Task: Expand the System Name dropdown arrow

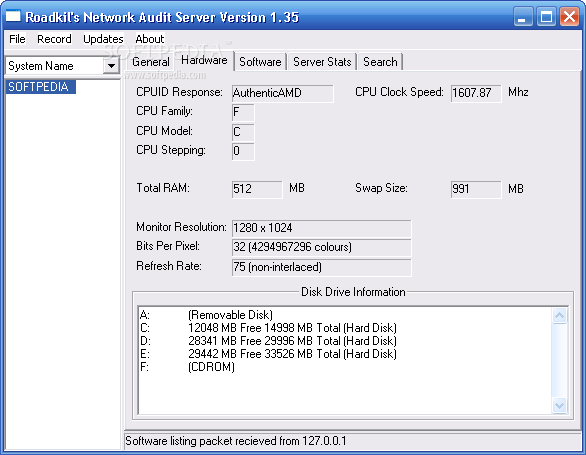Action: (111, 66)
